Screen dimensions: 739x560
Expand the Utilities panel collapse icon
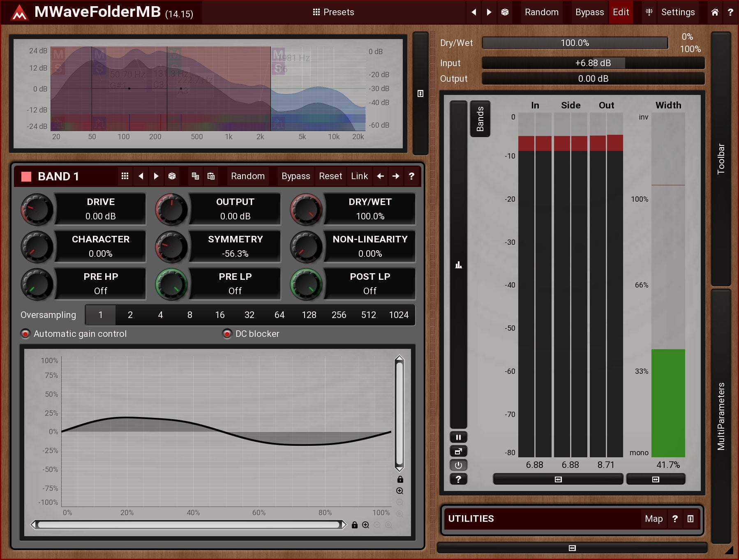click(691, 519)
